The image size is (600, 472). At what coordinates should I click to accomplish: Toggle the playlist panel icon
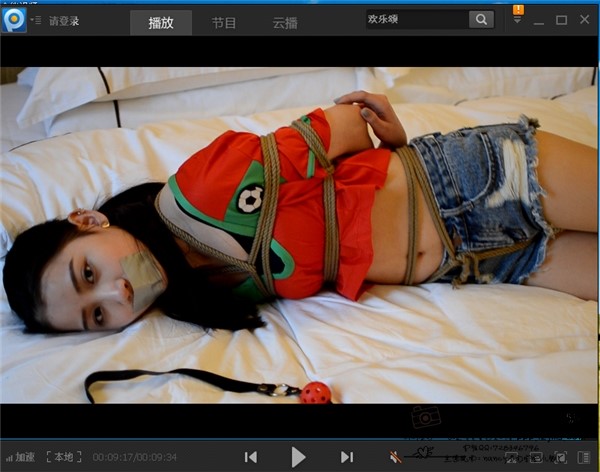point(585,457)
